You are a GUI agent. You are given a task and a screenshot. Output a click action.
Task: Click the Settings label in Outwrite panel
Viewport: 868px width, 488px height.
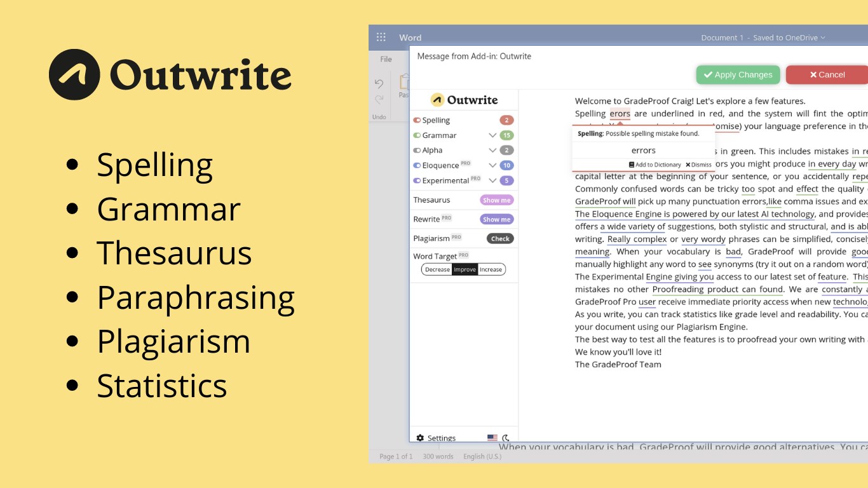coord(442,438)
